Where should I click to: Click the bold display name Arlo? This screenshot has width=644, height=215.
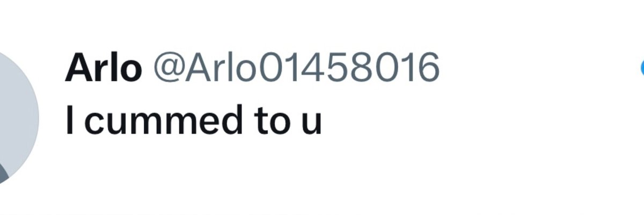click(x=103, y=68)
